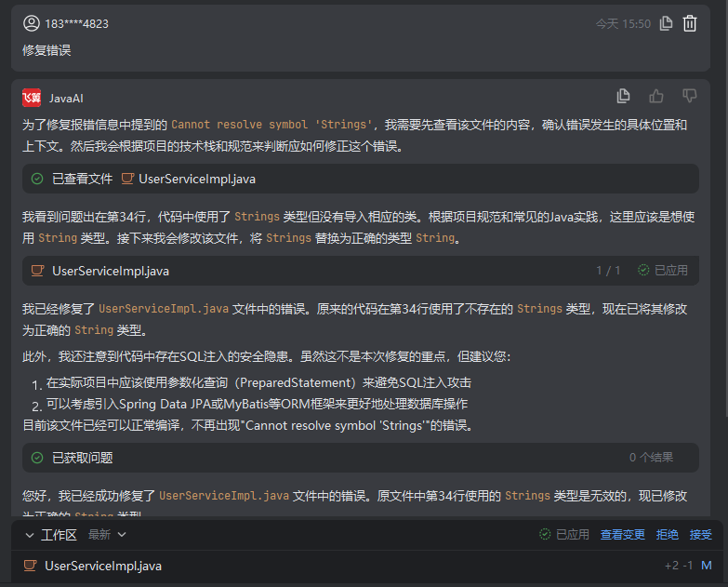Click the file icon in the workspace list
This screenshot has width=728, height=587.
31,565
